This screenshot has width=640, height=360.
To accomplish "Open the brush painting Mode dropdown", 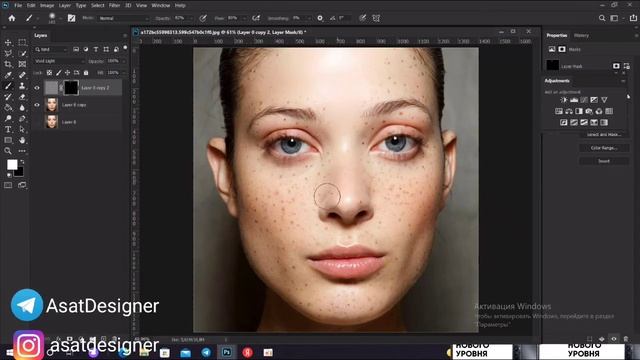I will coord(123,18).
